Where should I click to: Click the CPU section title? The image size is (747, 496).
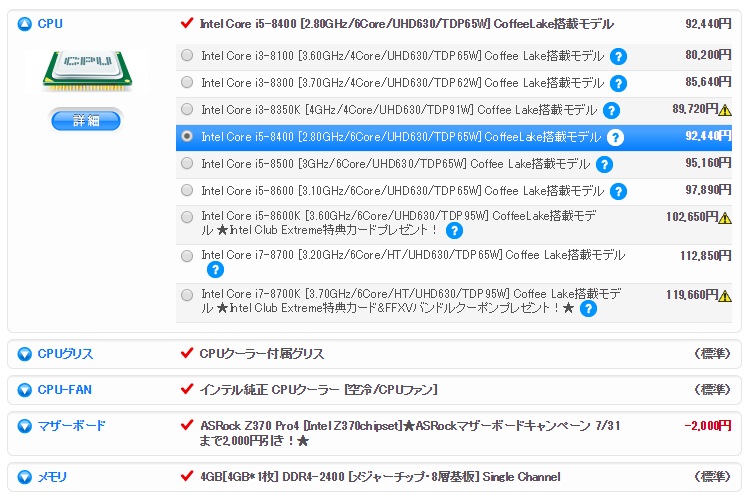50,24
